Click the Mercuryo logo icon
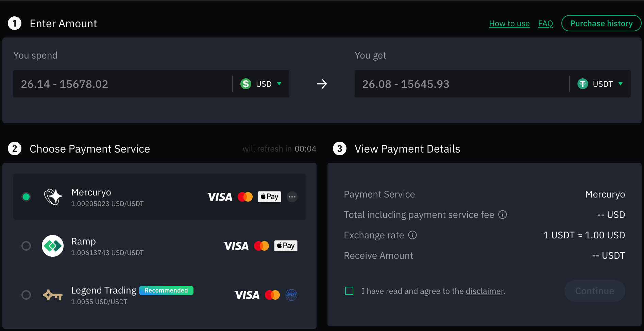The image size is (644, 331). 53,197
